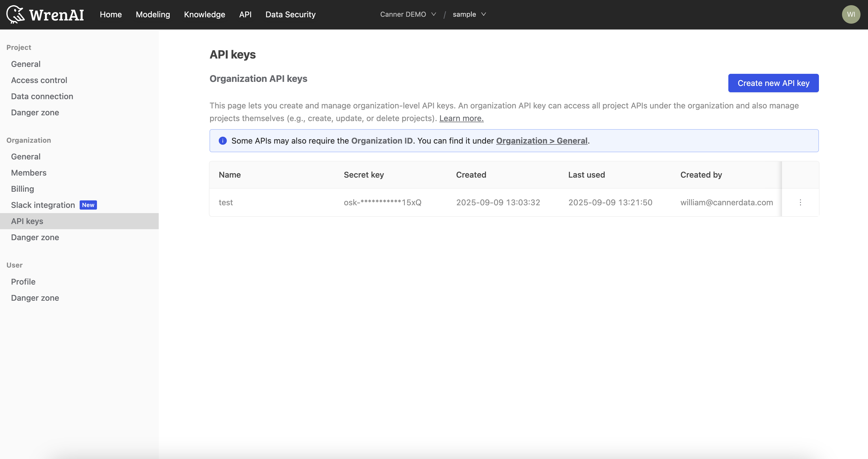
Task: Click Create new API key button
Action: pos(773,83)
